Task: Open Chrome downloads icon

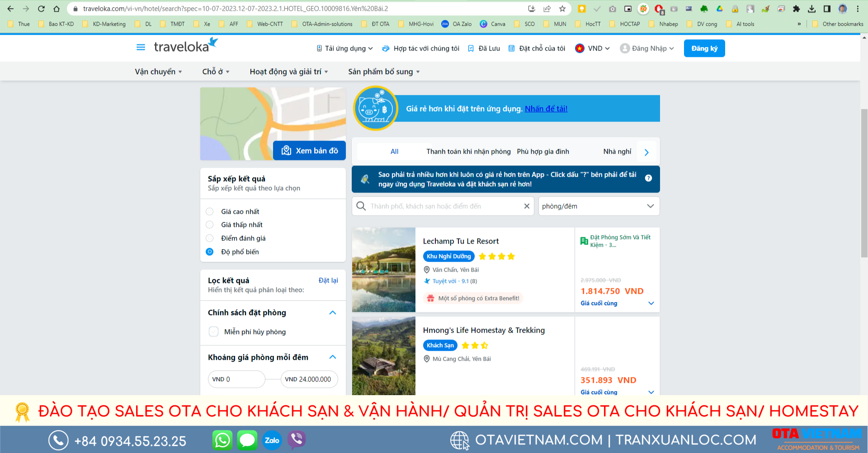Action: tap(812, 9)
